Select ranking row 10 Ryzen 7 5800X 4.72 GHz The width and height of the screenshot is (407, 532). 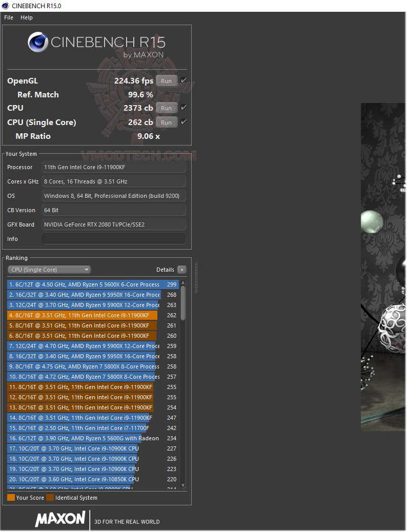coord(93,377)
